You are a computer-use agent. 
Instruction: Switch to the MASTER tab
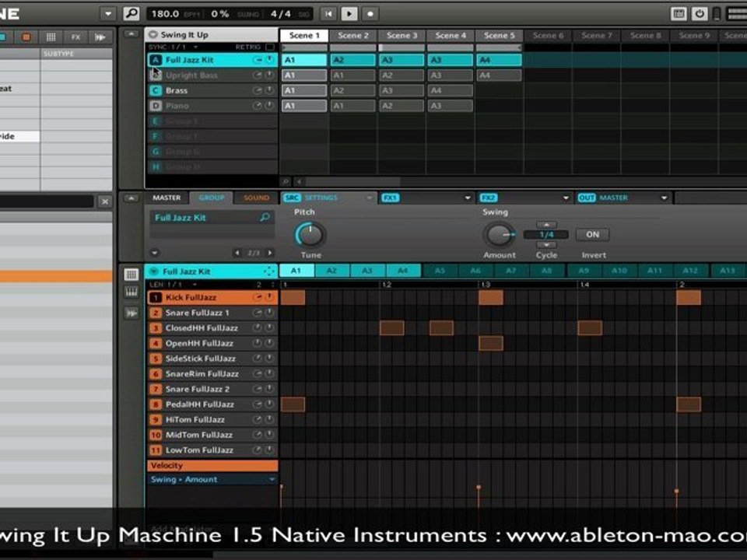167,198
